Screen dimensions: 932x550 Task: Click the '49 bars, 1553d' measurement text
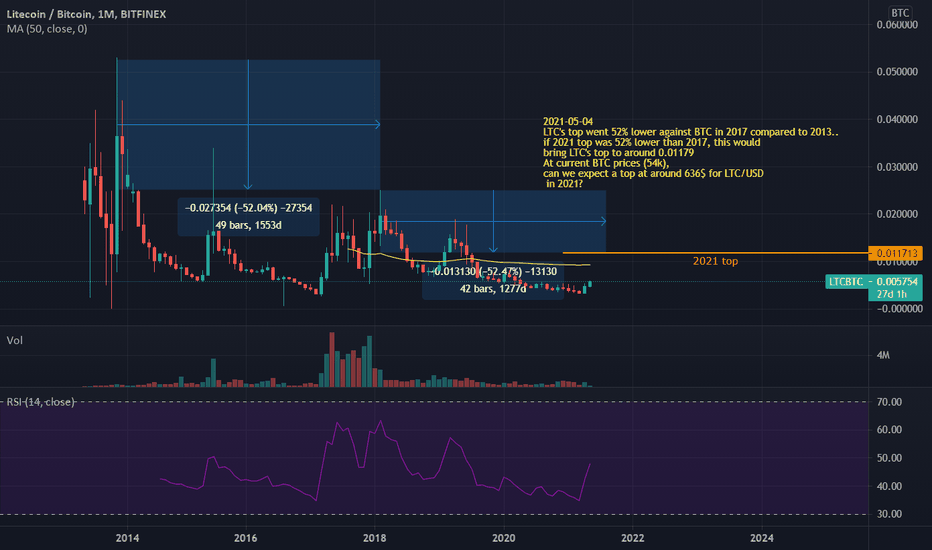[248, 225]
